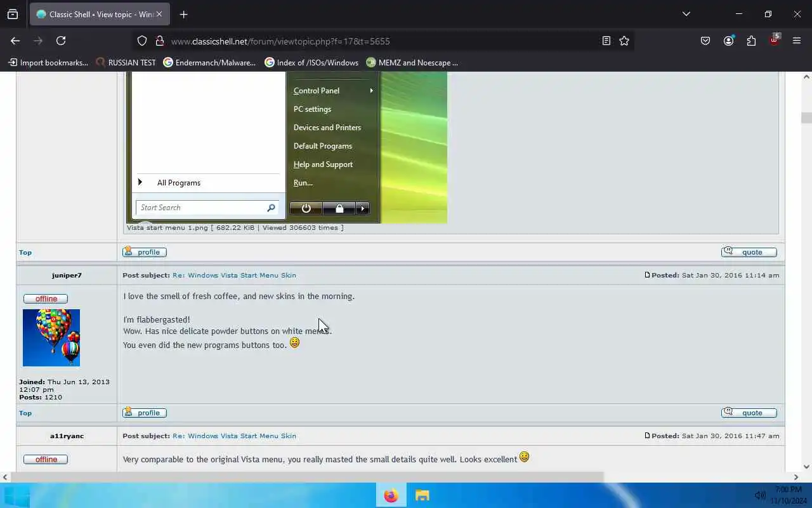Open RUSSIAN TEST bookmark

[x=126, y=62]
